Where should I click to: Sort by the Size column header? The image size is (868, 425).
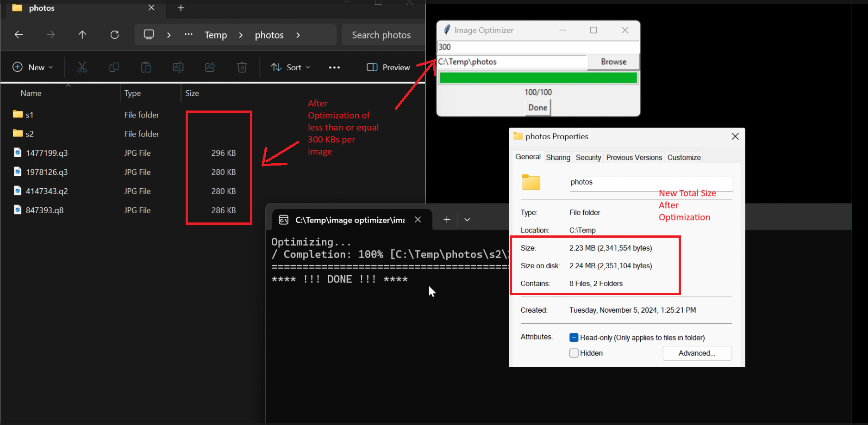point(211,93)
